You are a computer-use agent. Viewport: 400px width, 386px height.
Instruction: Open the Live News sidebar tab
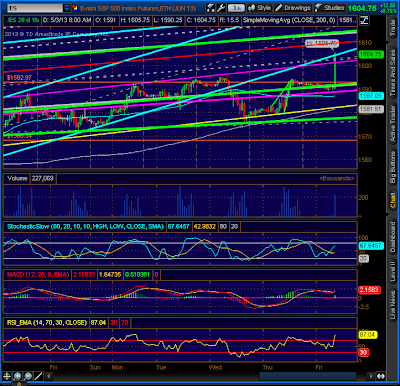click(x=393, y=304)
